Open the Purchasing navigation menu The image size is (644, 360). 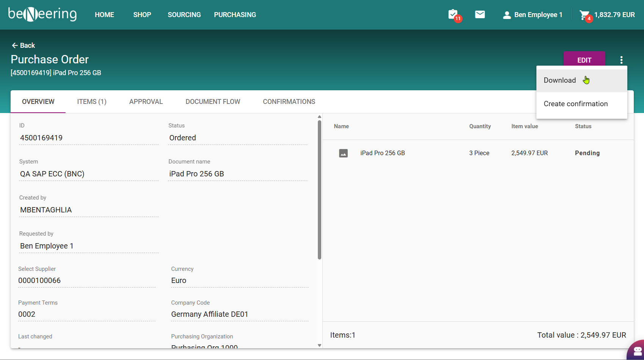tap(235, 15)
